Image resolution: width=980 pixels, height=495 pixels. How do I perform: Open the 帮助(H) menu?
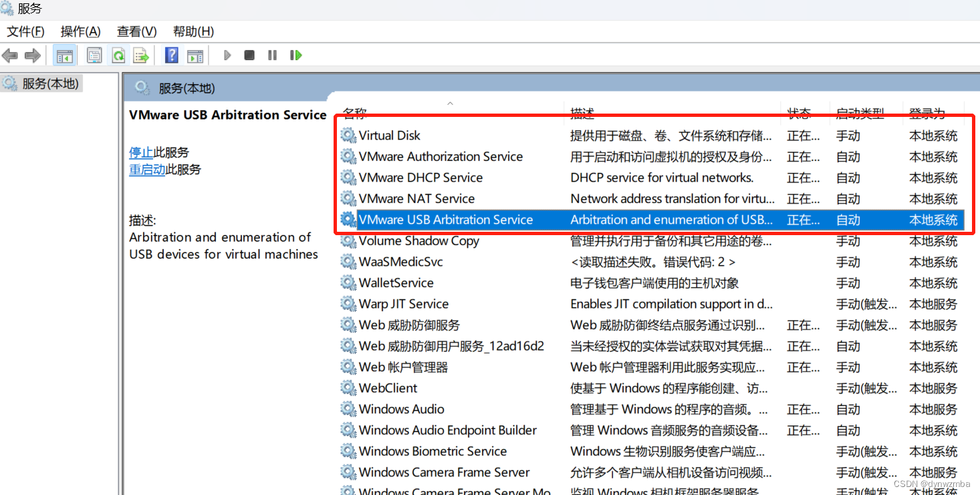pyautogui.click(x=193, y=31)
